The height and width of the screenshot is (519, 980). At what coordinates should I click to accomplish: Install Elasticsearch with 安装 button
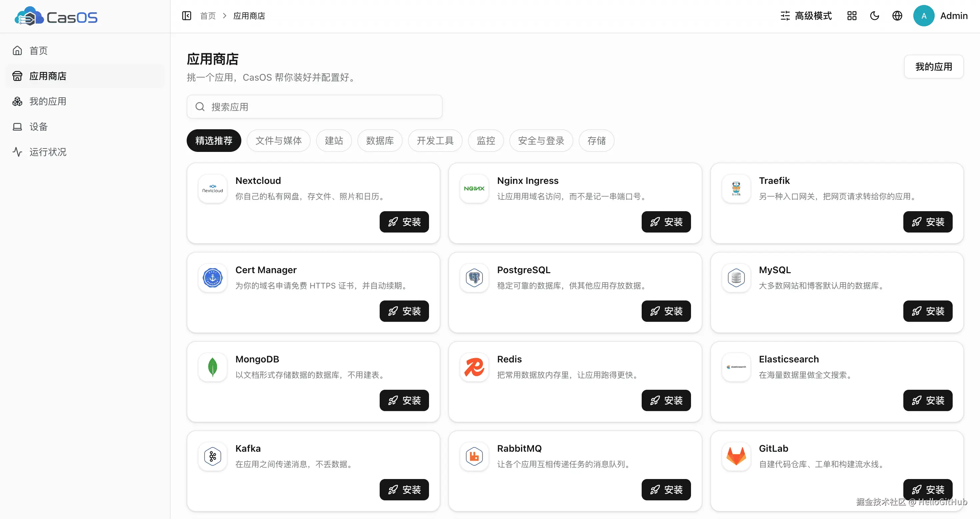click(x=928, y=400)
